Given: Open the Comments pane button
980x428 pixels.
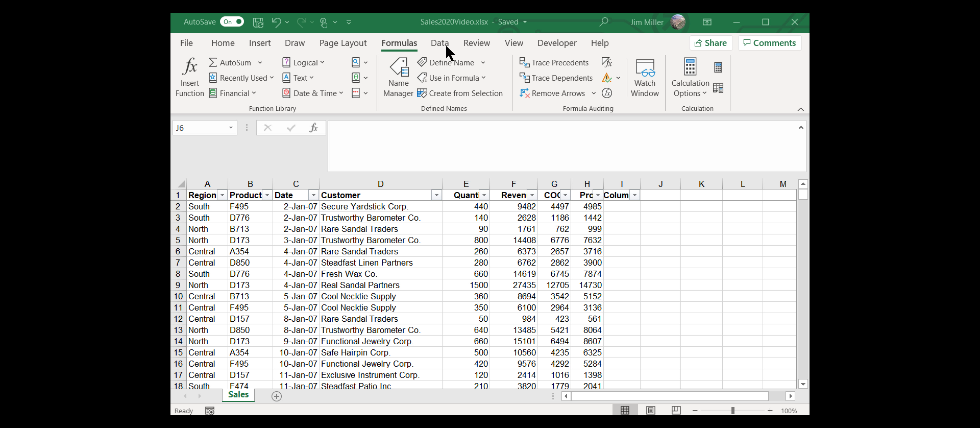Looking at the screenshot, I should (x=769, y=43).
